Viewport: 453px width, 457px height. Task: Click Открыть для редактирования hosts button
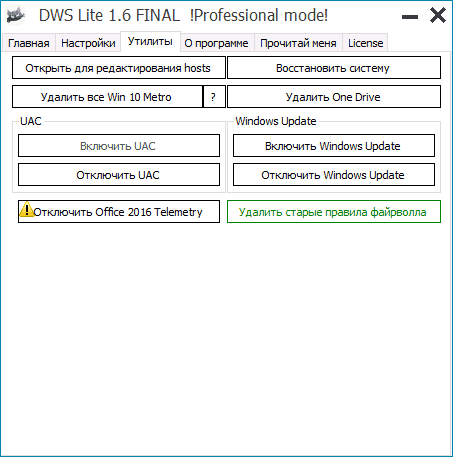point(119,68)
